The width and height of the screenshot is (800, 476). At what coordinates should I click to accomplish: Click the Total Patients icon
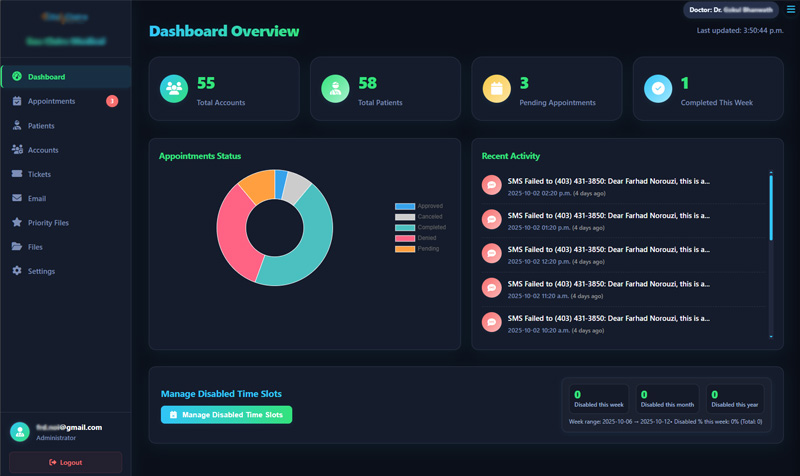(335, 89)
